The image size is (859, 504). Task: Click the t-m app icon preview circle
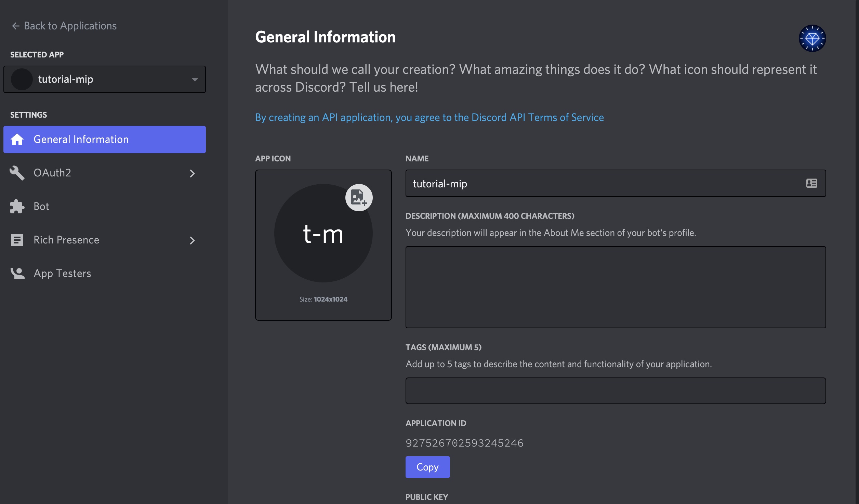[x=323, y=233]
